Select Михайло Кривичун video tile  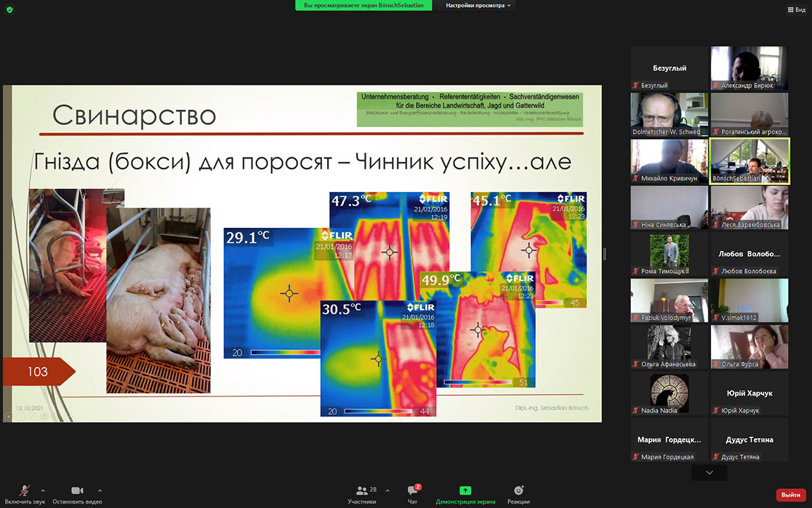pyautogui.click(x=669, y=161)
